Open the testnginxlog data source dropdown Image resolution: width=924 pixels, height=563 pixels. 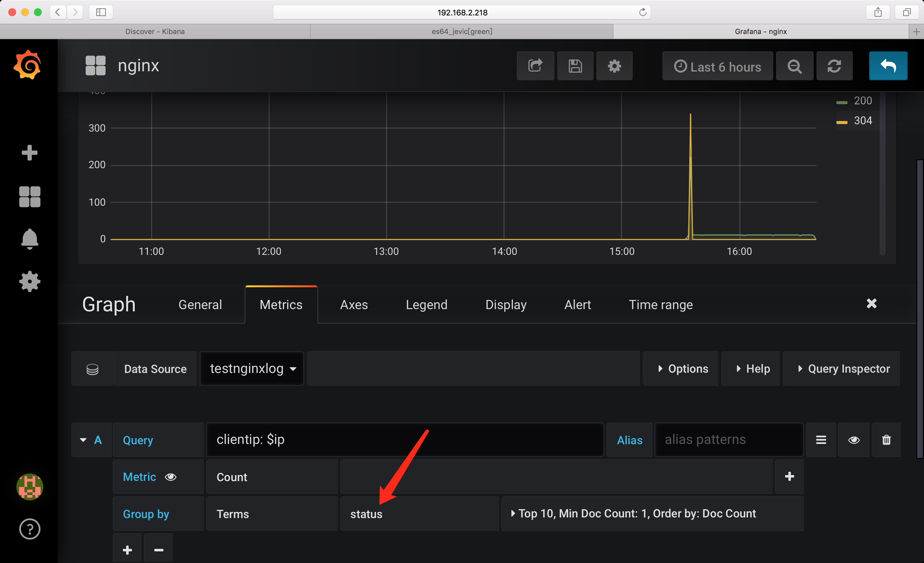coord(252,369)
